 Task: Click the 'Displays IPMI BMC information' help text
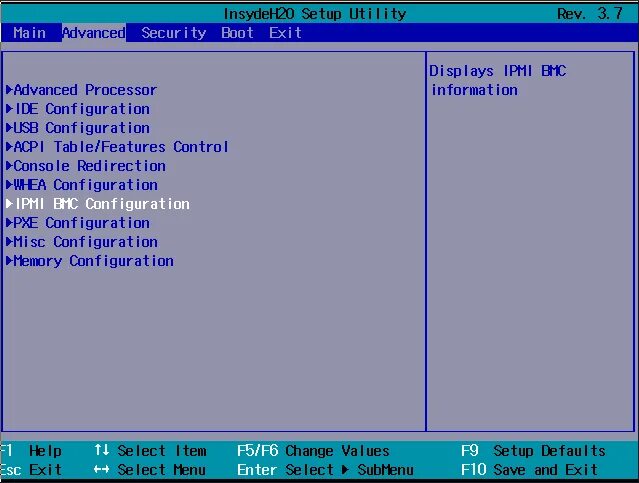[498, 80]
